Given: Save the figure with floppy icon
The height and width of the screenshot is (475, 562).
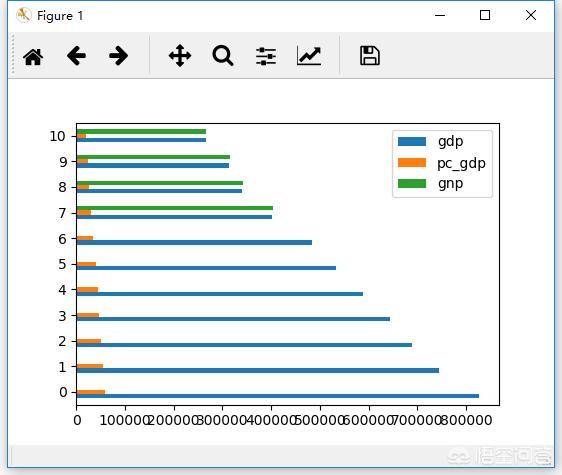Looking at the screenshot, I should click(x=370, y=56).
